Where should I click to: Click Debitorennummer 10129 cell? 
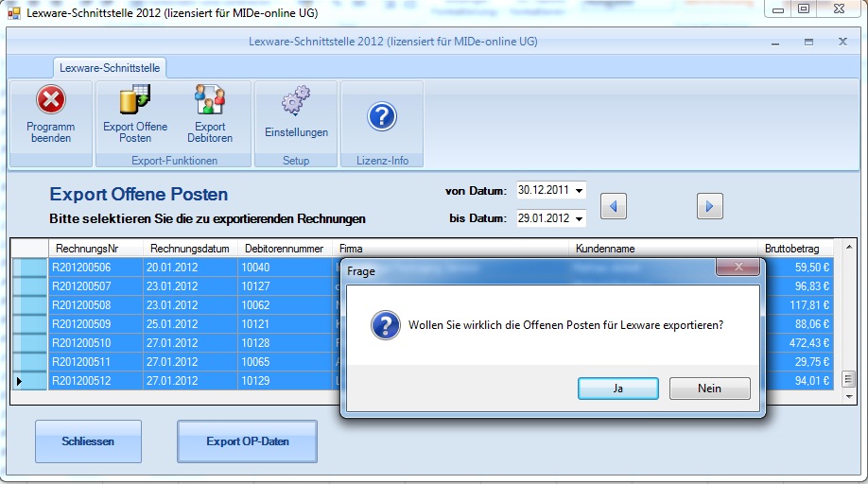point(285,381)
